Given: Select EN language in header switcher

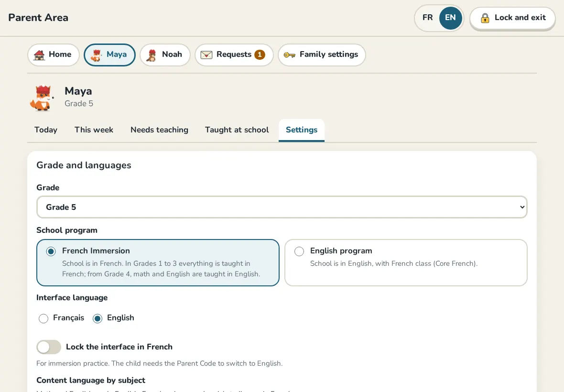Looking at the screenshot, I should pyautogui.click(x=450, y=18).
